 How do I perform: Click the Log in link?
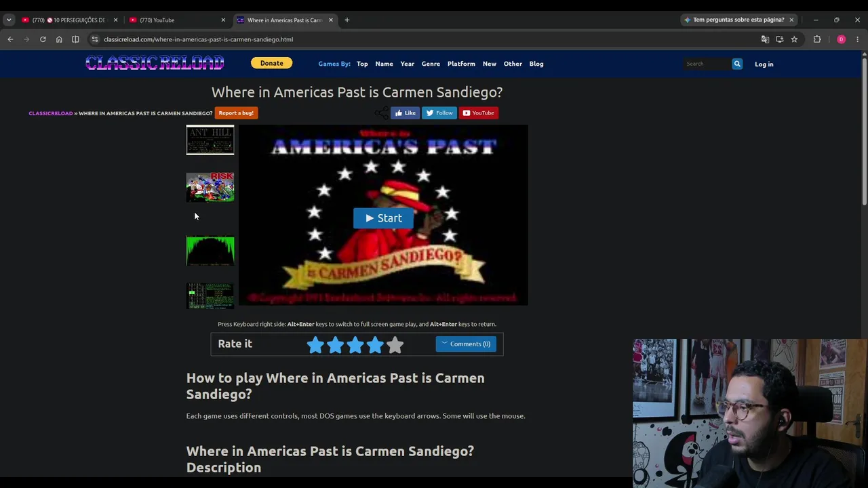[764, 64]
